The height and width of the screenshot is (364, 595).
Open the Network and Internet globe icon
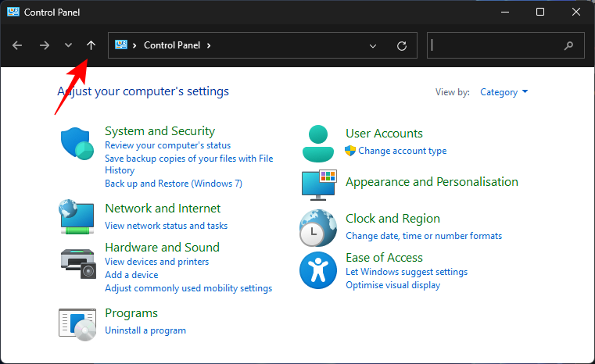(x=77, y=216)
